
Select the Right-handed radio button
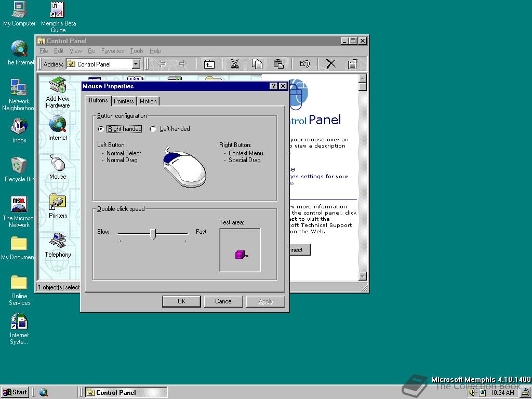pyautogui.click(x=101, y=129)
